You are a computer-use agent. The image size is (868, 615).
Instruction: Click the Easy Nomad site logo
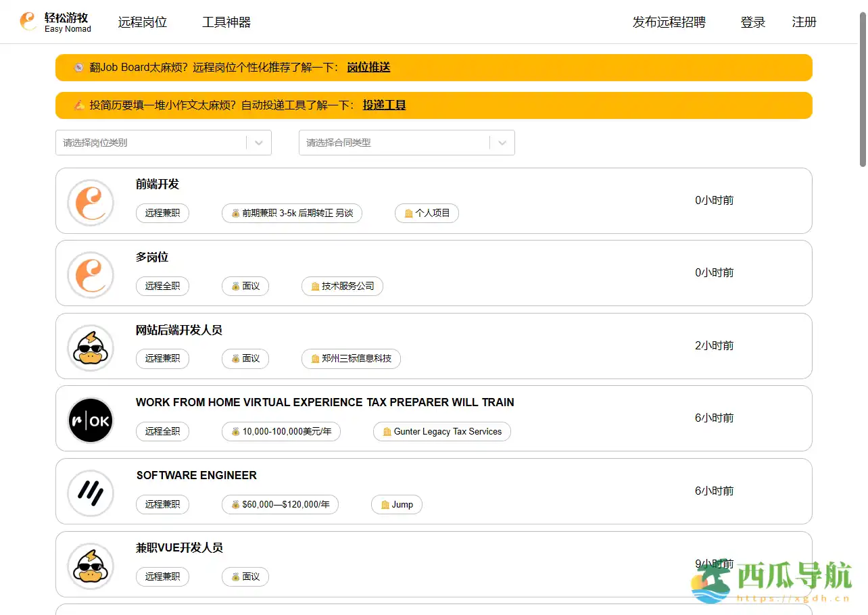pos(54,21)
